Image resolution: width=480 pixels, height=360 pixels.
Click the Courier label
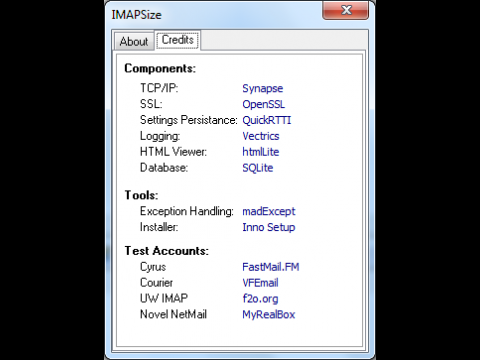[x=156, y=283]
